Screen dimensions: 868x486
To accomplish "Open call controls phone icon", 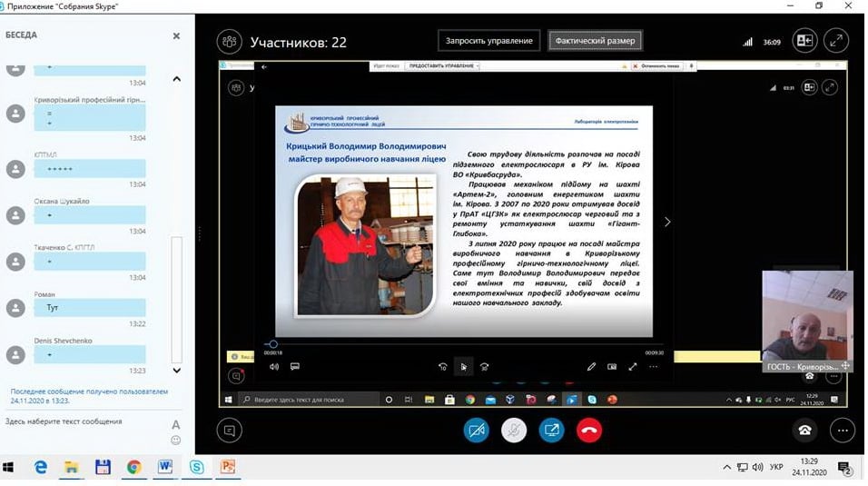I will pyautogui.click(x=804, y=430).
